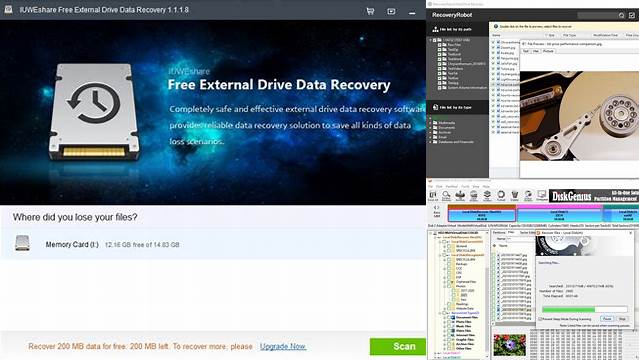
Task: Click the green Scan button
Action: (398, 347)
